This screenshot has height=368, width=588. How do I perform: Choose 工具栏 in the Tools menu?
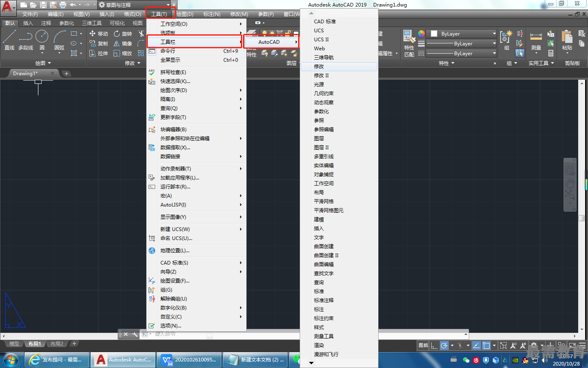point(196,42)
